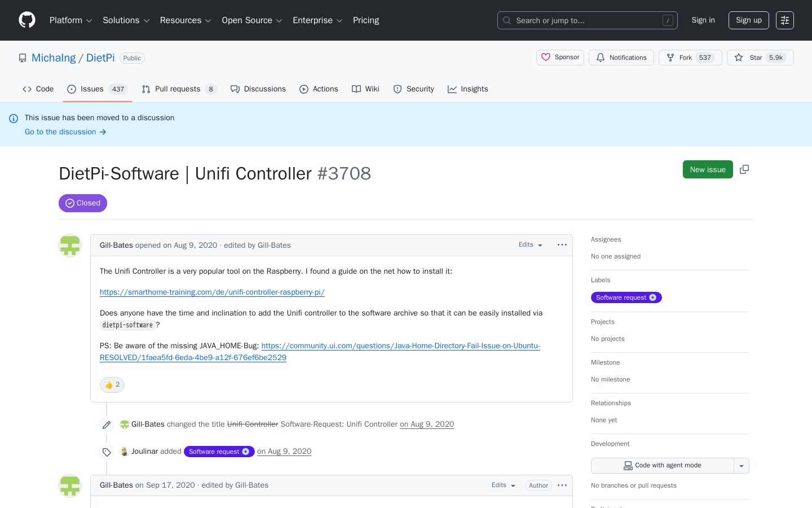812x508 pixels.
Task: Open the Joulinar profile link
Action: point(144,452)
